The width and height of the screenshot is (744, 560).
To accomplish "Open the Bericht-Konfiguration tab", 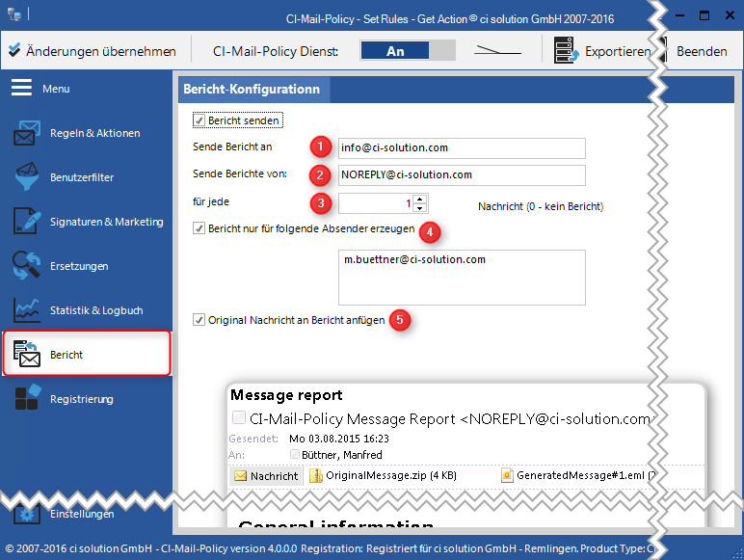I will [x=252, y=90].
